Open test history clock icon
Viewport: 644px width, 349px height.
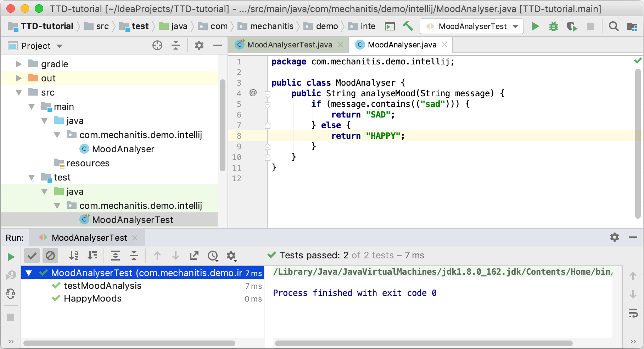pyautogui.click(x=213, y=256)
